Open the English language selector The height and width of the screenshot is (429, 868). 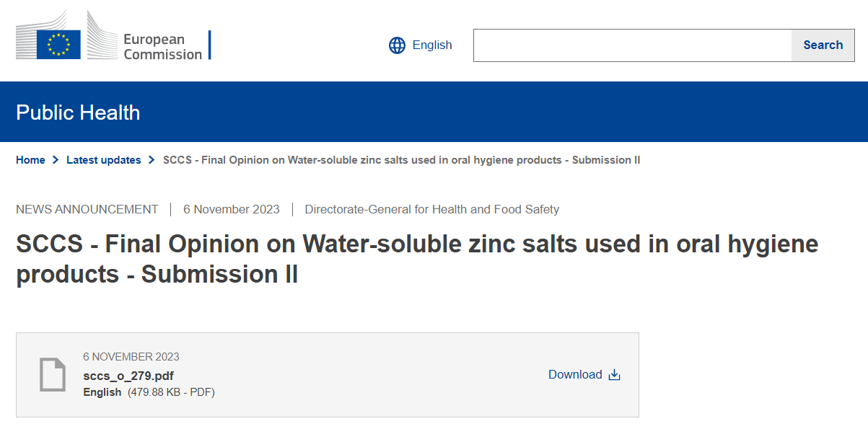[431, 45]
